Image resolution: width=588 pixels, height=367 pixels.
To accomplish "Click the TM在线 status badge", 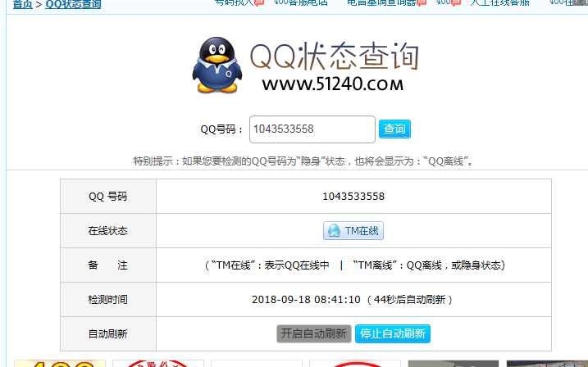I will pyautogui.click(x=353, y=231).
